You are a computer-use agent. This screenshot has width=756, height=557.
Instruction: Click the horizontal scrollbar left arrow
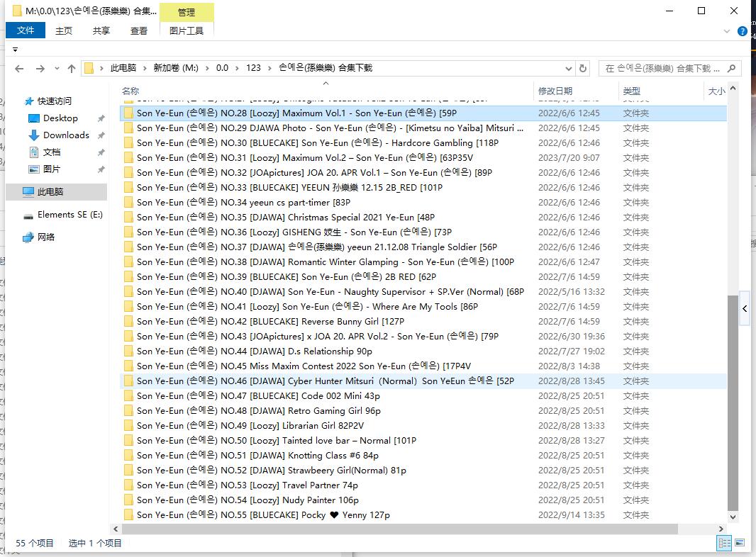[x=115, y=529]
